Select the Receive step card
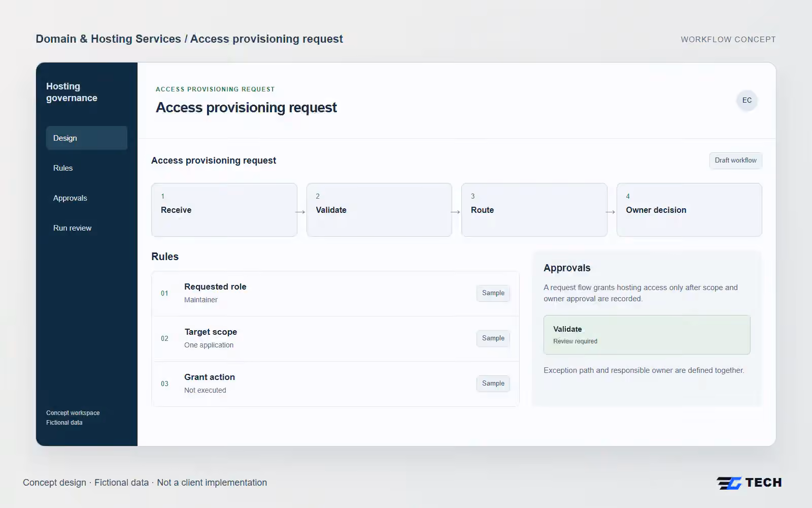This screenshot has width=812, height=508. point(224,210)
